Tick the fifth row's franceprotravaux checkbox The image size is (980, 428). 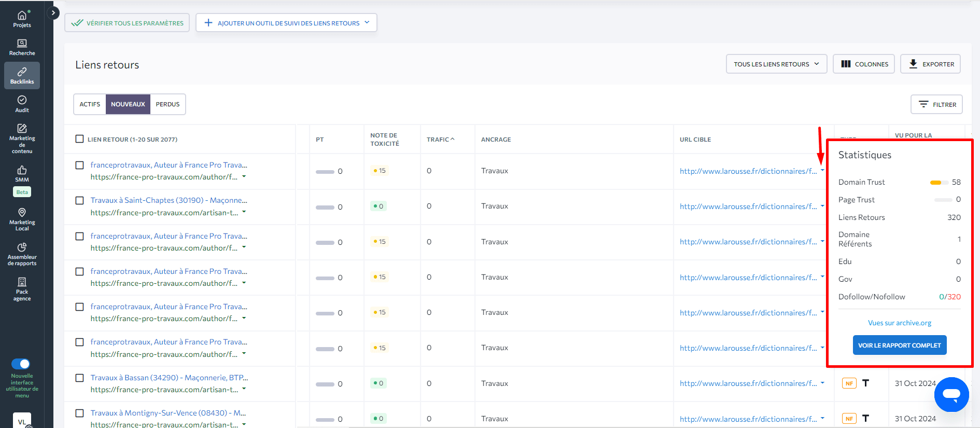point(79,307)
